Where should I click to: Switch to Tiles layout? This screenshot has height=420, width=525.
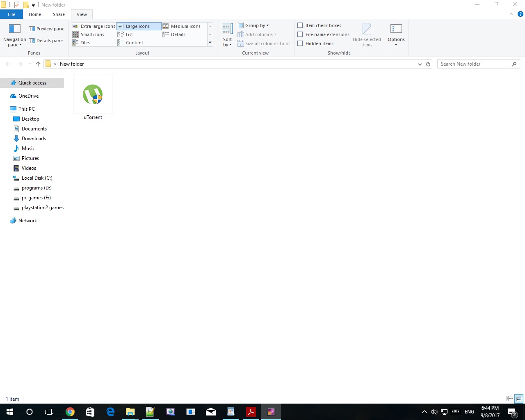coord(81,43)
